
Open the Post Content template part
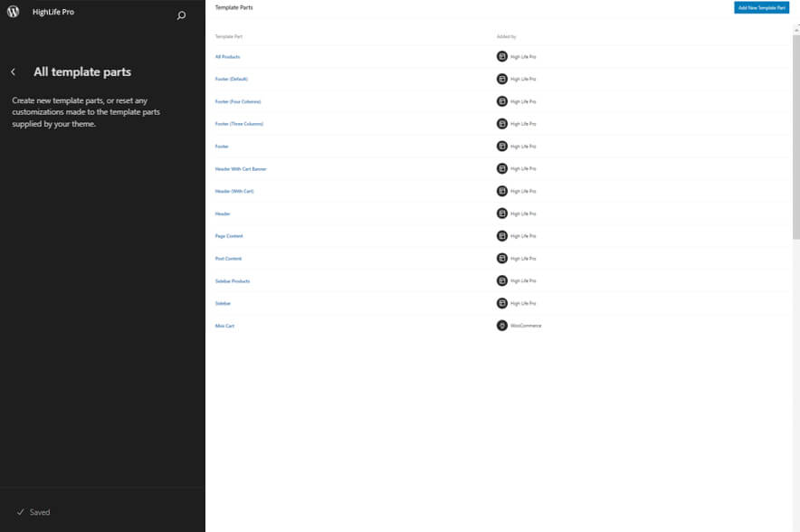pyautogui.click(x=228, y=259)
